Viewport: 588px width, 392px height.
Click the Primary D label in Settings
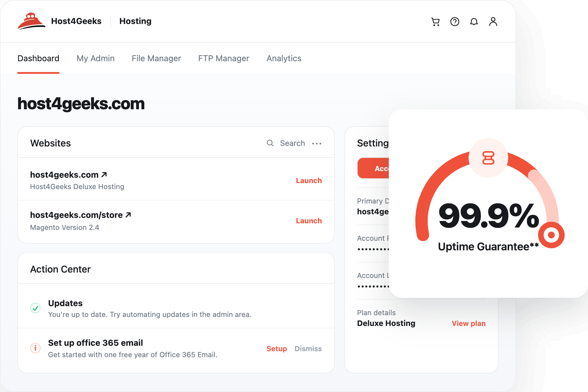373,201
